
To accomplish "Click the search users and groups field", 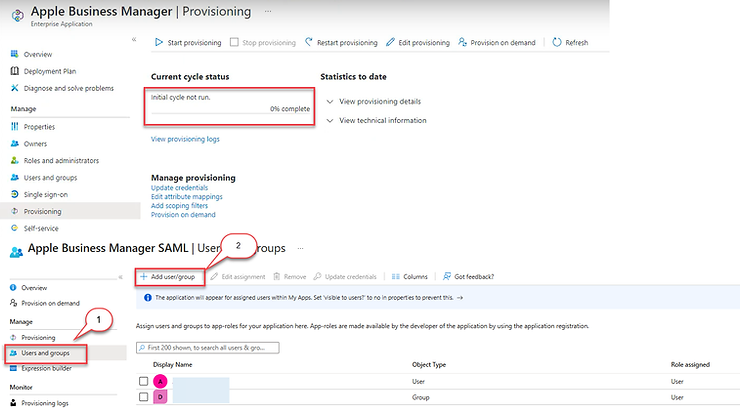I will point(208,348).
